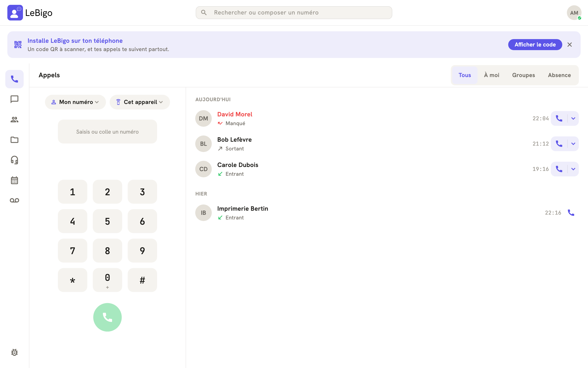Open the Headset support icon in sidebar

tap(14, 160)
